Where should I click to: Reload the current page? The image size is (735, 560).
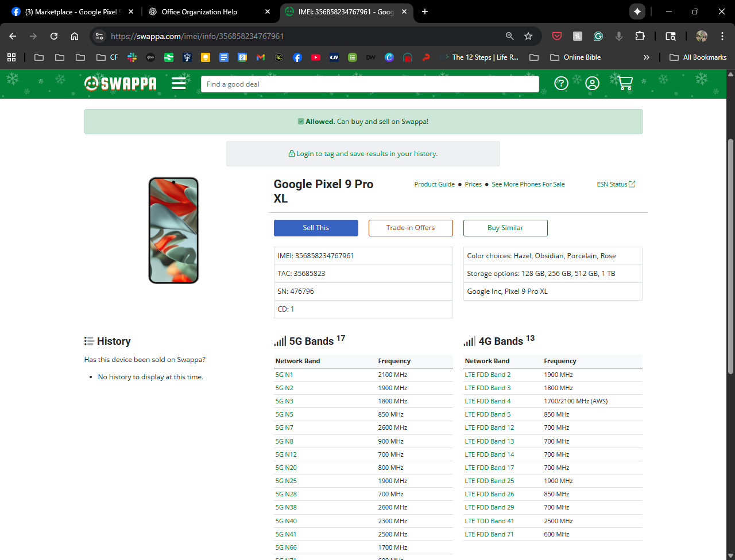54,36
